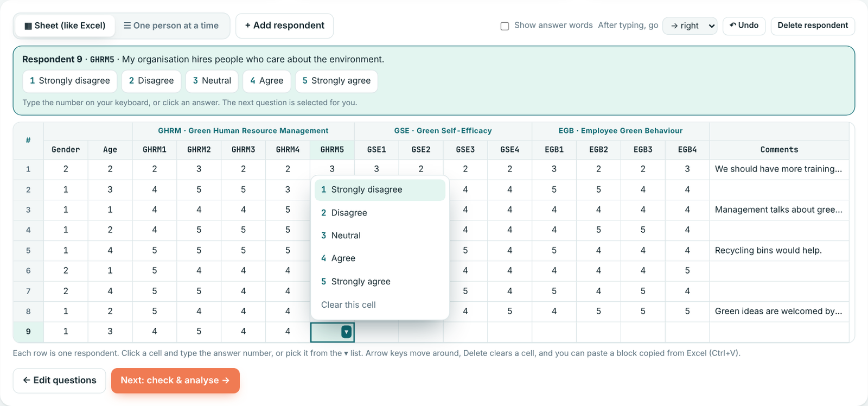Click the 'We should have more training...' comment cell

[779, 169]
